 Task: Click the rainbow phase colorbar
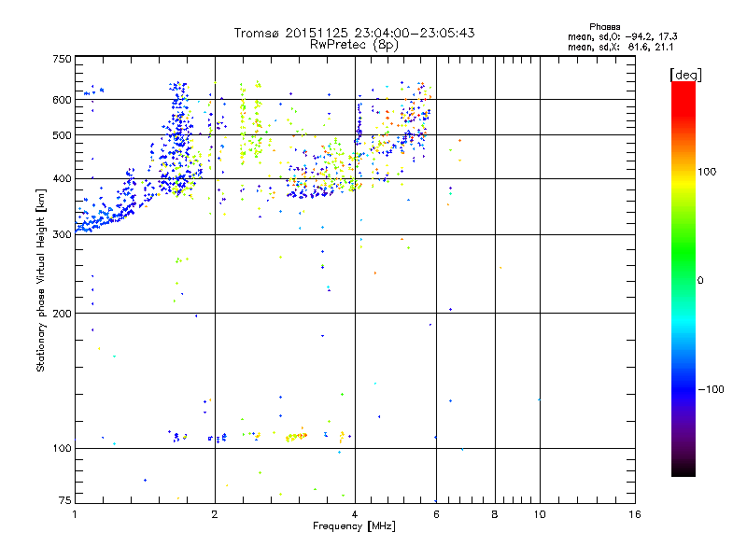coord(684,279)
